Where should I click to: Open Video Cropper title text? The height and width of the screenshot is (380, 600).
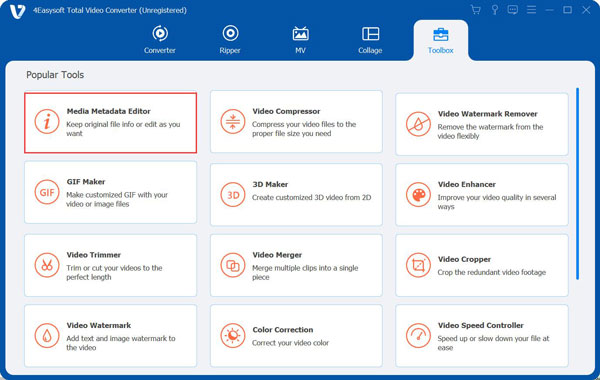click(x=464, y=259)
